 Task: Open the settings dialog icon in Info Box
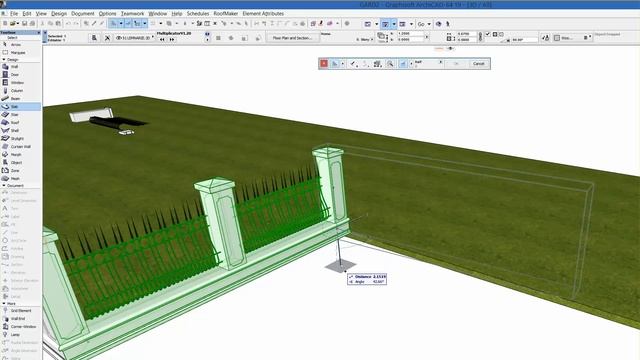(x=94, y=38)
